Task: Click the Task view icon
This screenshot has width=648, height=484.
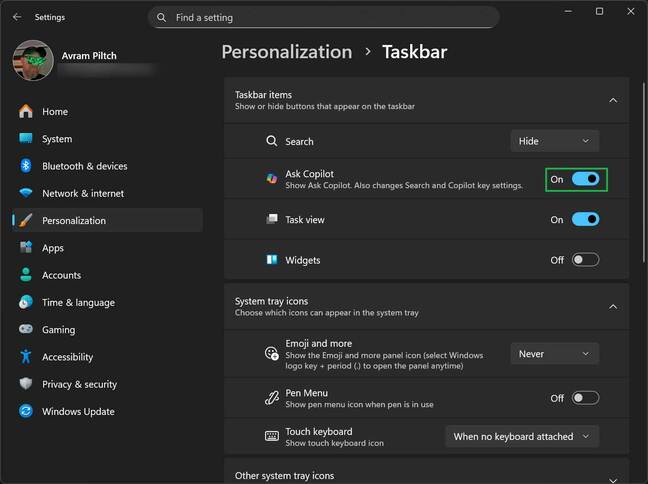Action: tap(272, 219)
